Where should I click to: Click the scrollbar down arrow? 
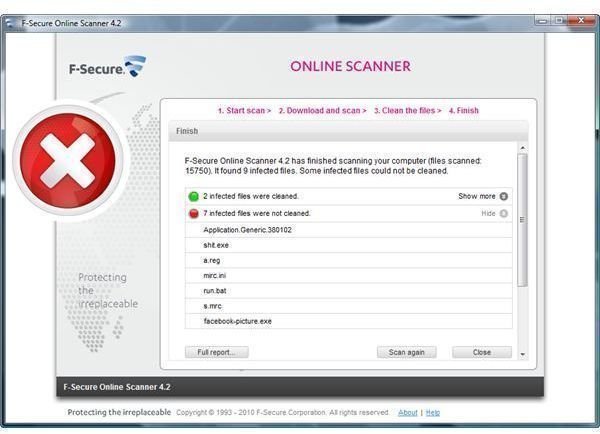[523, 355]
